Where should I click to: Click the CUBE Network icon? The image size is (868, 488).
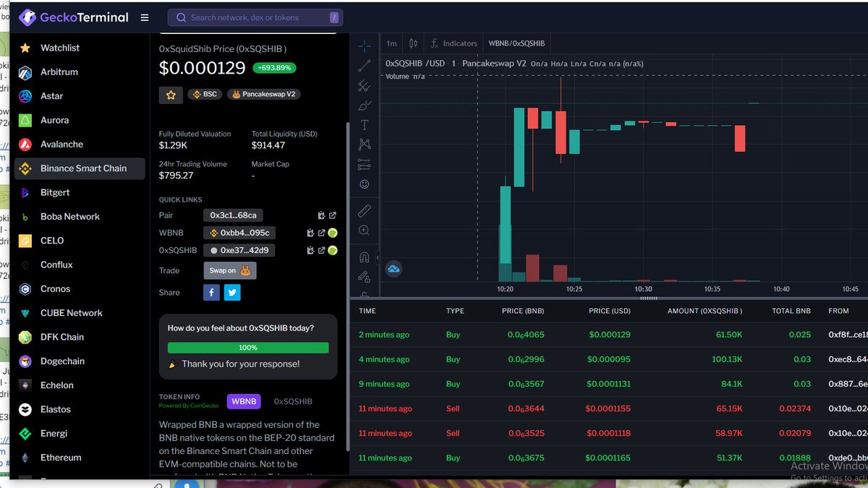click(25, 313)
